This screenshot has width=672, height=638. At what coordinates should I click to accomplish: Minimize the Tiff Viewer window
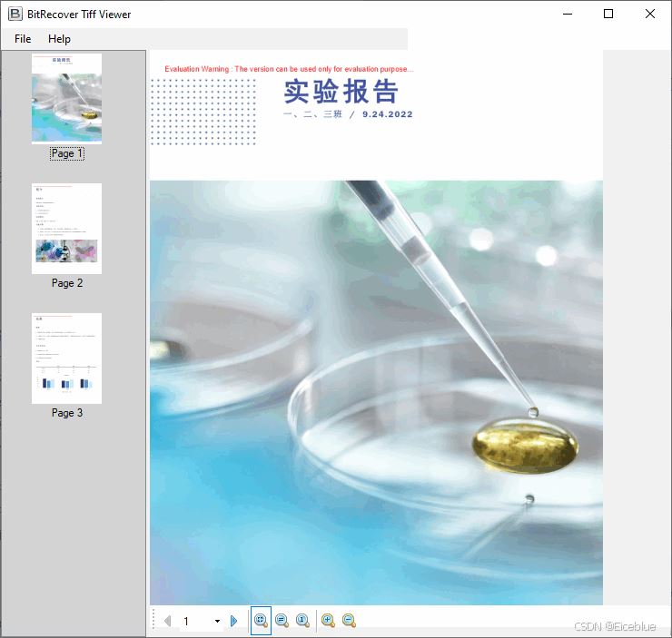568,14
